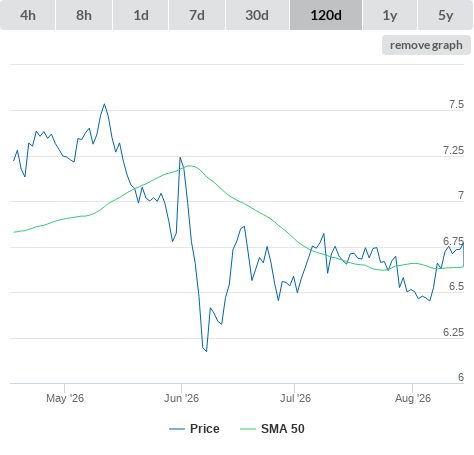Click the Aug '26 axis label
This screenshot has width=474, height=455.
coord(413,398)
